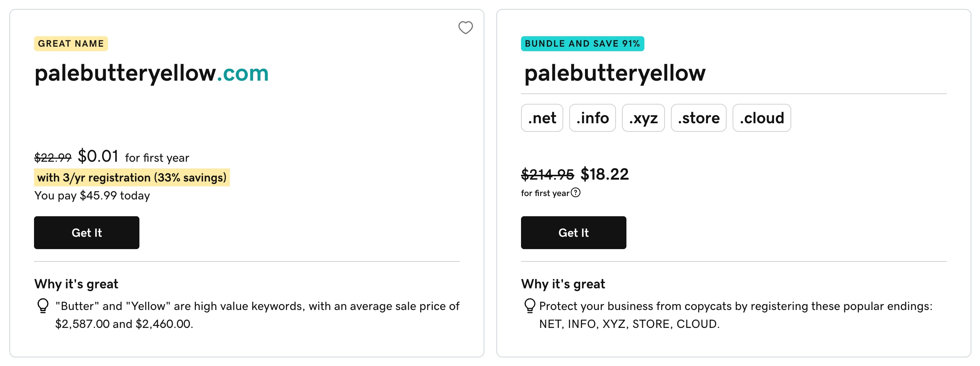Click the crossed-out $214.95 price
The height and width of the screenshot is (366, 980).
(547, 174)
